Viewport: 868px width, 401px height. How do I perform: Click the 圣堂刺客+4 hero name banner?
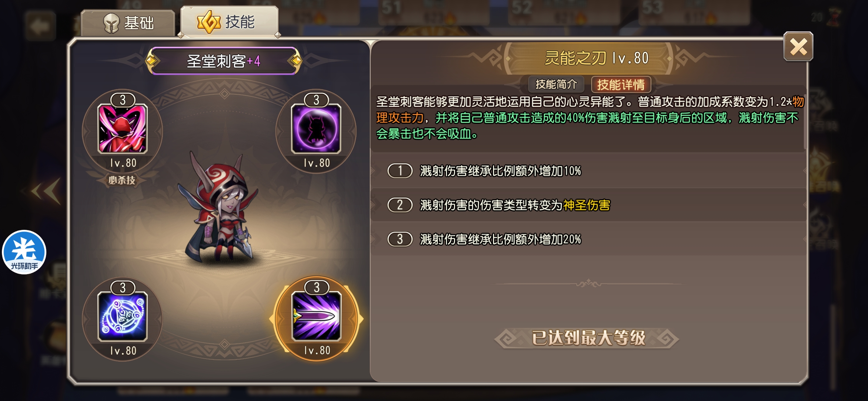tap(224, 61)
